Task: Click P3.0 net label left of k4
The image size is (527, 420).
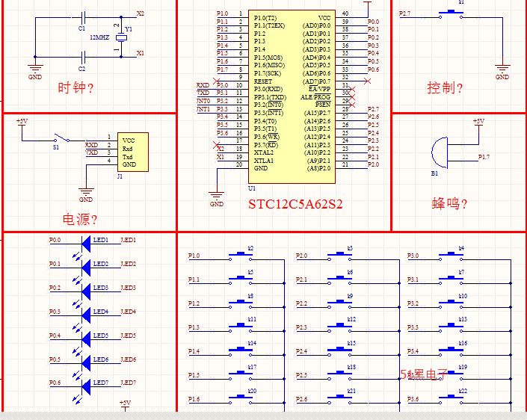Action: 413,256
